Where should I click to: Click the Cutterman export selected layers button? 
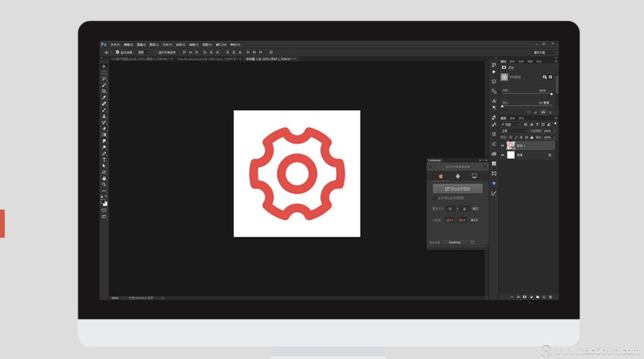458,189
